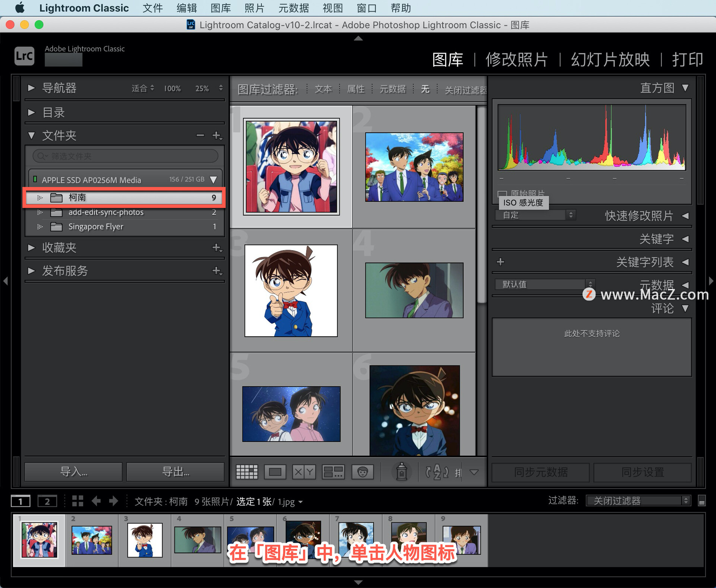The height and width of the screenshot is (588, 716).
Task: Open Compare view (X|Y) in the toolbar
Action: coord(304,472)
